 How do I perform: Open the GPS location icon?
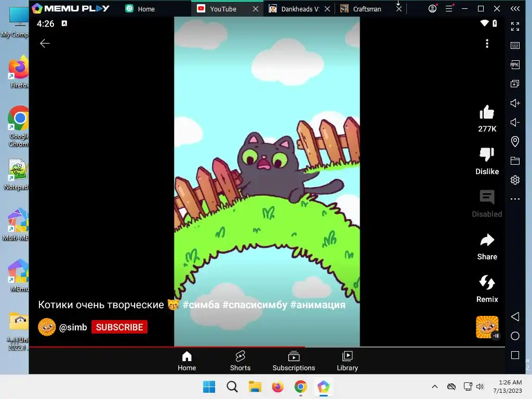pyautogui.click(x=515, y=141)
